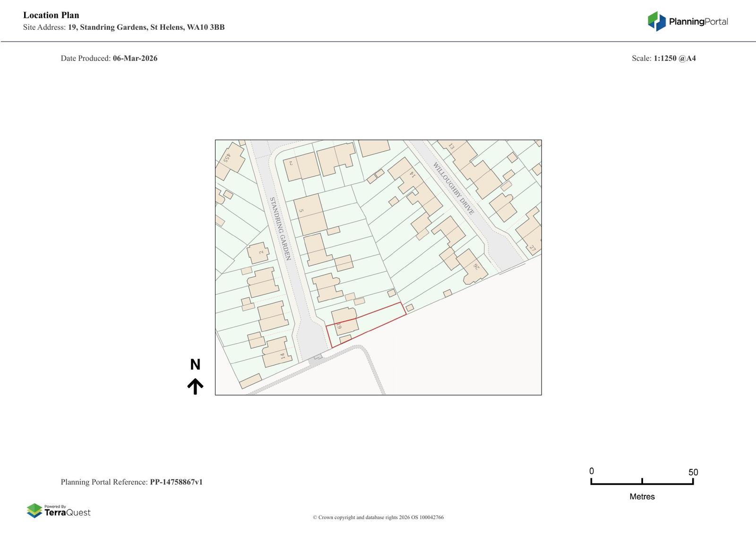756x535 pixels.
Task: Click the north arrow symbol
Action: tap(195, 386)
